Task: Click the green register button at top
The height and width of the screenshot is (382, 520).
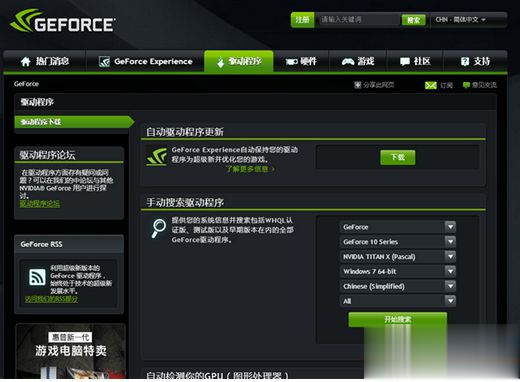Action: coord(302,20)
